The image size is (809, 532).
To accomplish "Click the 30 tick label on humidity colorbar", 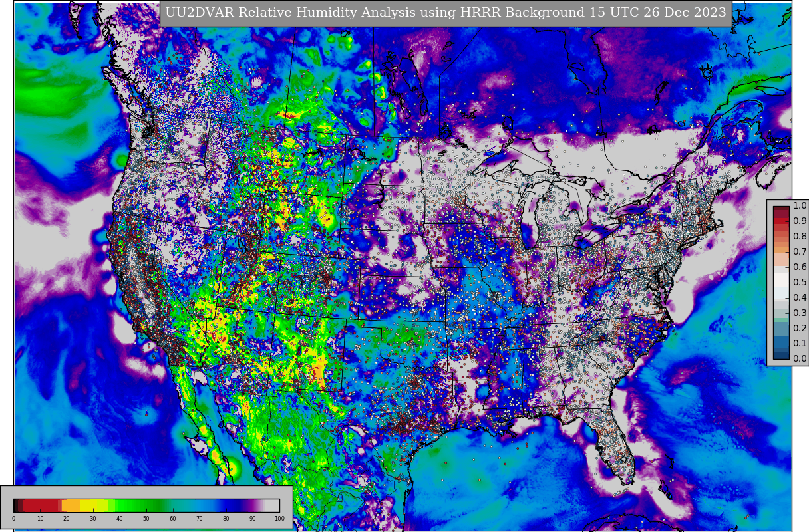I will click(93, 519).
